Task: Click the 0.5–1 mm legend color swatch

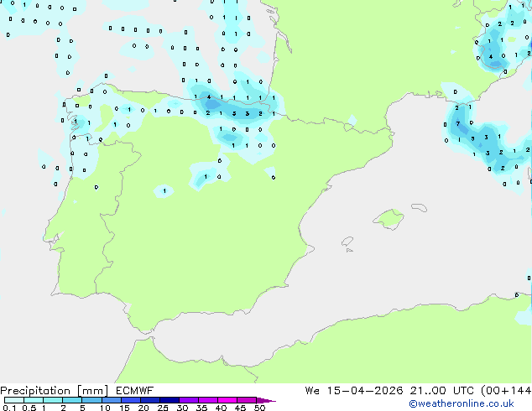Action: point(34,400)
